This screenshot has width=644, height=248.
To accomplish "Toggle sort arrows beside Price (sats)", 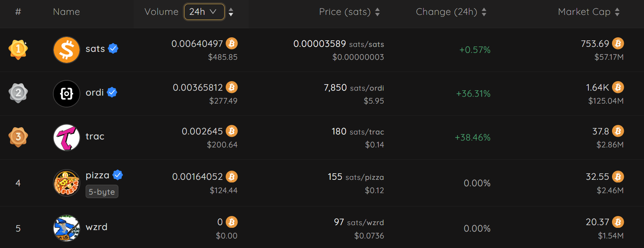I will coord(377,12).
